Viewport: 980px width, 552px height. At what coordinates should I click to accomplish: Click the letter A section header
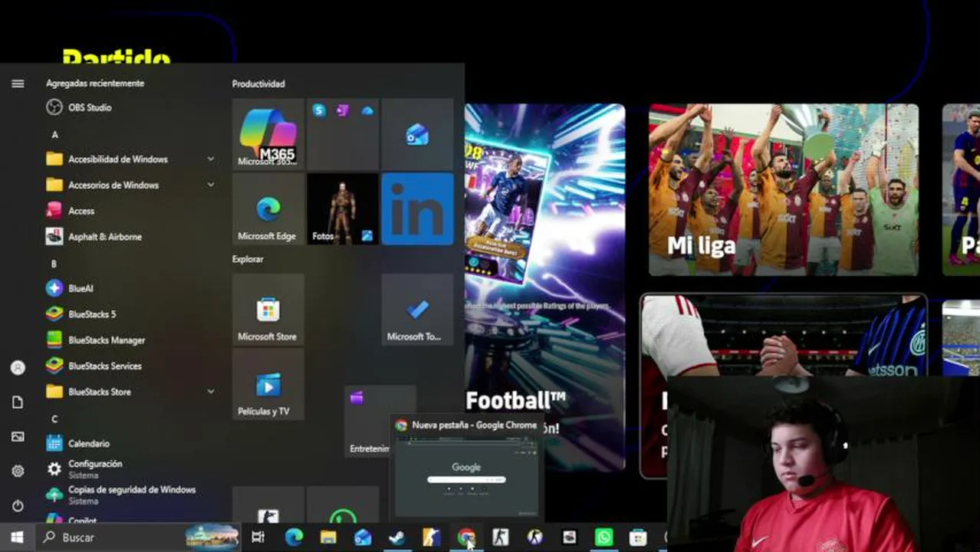(54, 134)
